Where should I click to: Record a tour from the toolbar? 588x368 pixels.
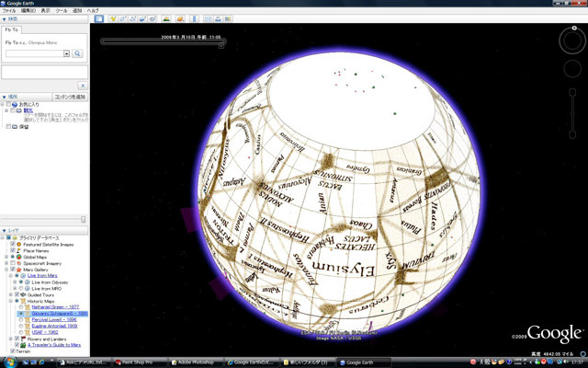pos(153,18)
